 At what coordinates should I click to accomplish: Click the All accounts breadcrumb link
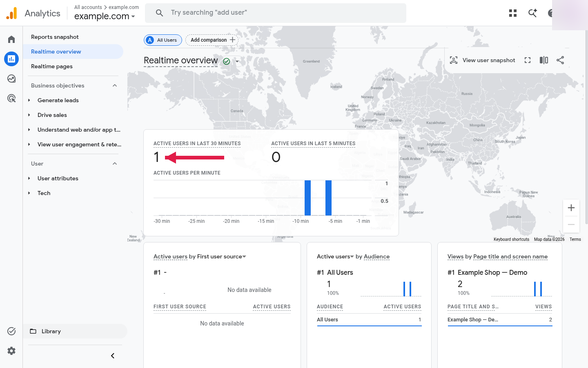(88, 7)
